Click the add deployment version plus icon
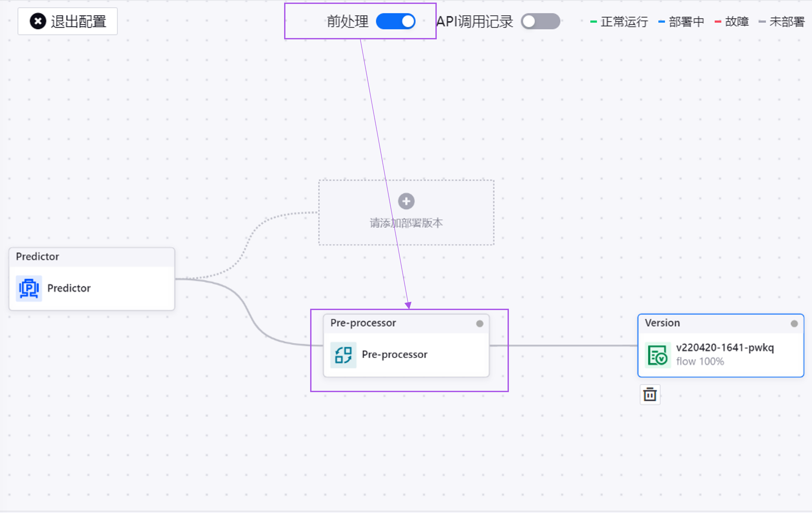This screenshot has width=812, height=513. click(406, 200)
